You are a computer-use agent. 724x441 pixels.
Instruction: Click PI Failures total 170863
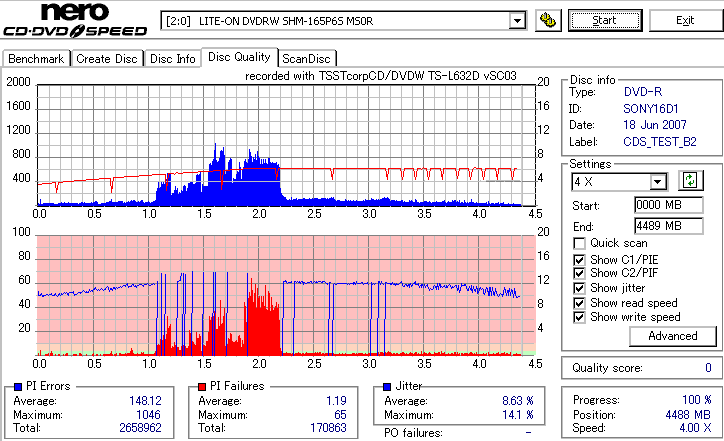click(x=328, y=428)
